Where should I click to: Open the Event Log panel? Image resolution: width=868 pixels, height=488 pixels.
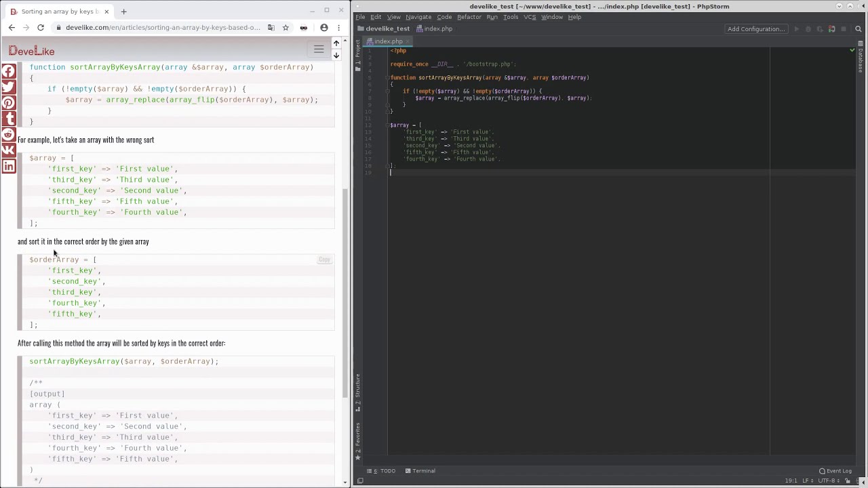pos(835,471)
